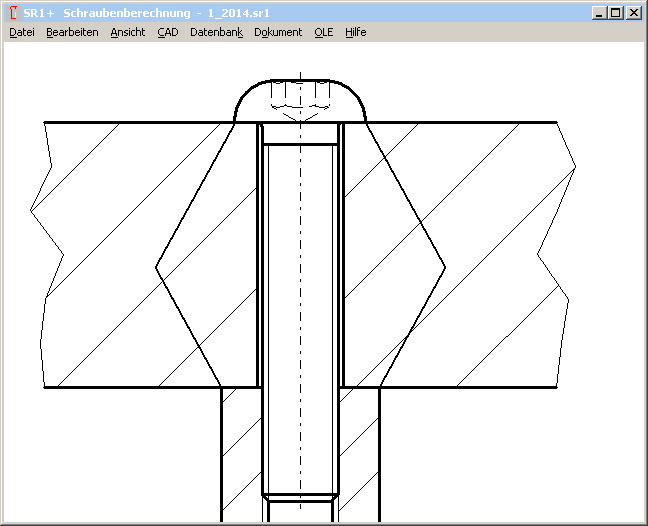This screenshot has height=526, width=648.
Task: Click the rounded screw head in drawing
Action: (x=301, y=100)
